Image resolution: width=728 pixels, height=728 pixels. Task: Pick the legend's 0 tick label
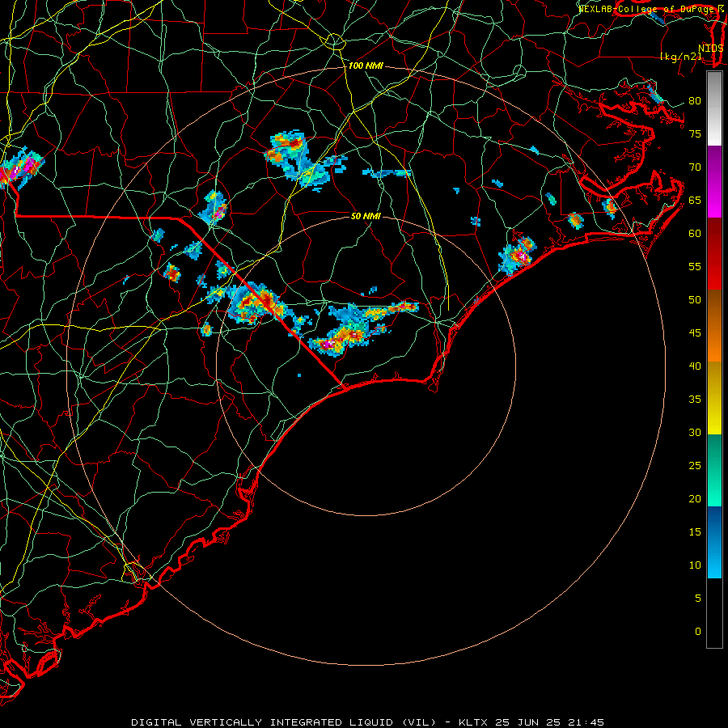(x=698, y=632)
